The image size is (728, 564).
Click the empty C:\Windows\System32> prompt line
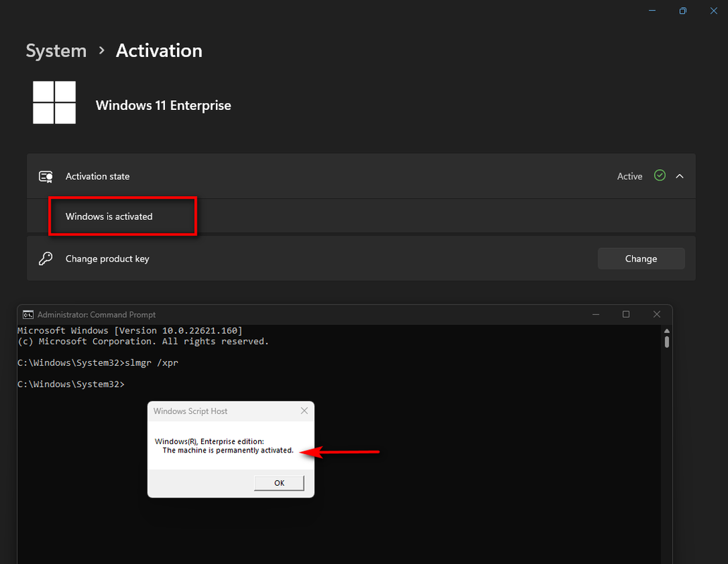71,384
